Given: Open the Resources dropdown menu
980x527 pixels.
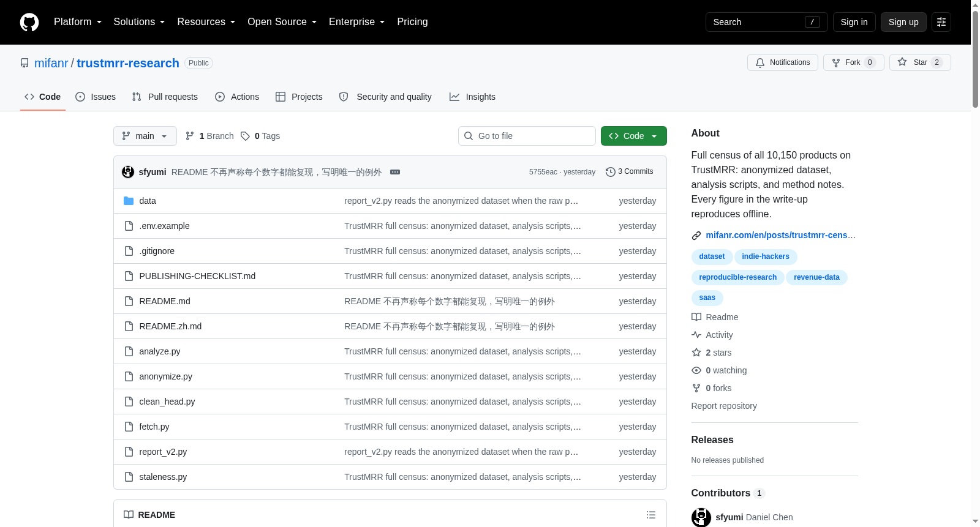Looking at the screenshot, I should click(206, 22).
